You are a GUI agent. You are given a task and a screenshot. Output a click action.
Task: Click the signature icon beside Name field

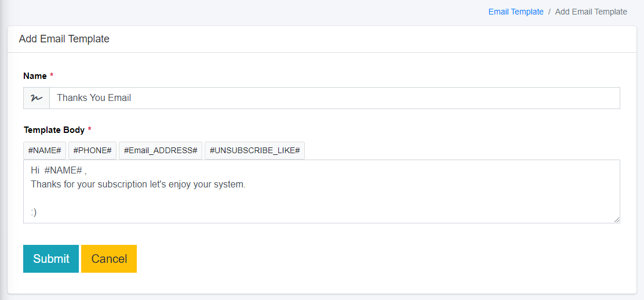coord(37,98)
